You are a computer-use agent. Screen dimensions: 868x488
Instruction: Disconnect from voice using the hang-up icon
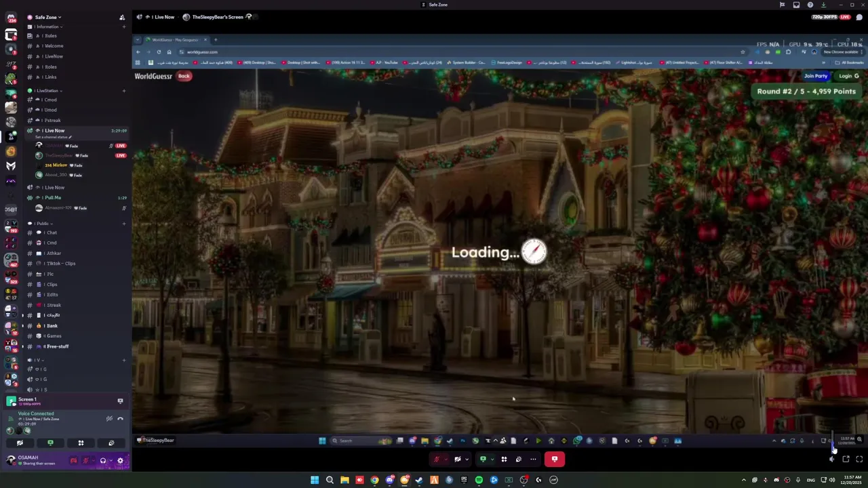coord(120,419)
